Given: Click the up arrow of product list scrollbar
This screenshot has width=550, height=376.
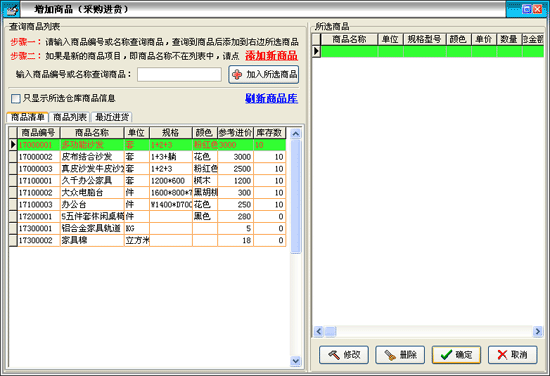Looking at the screenshot, I should [296, 134].
